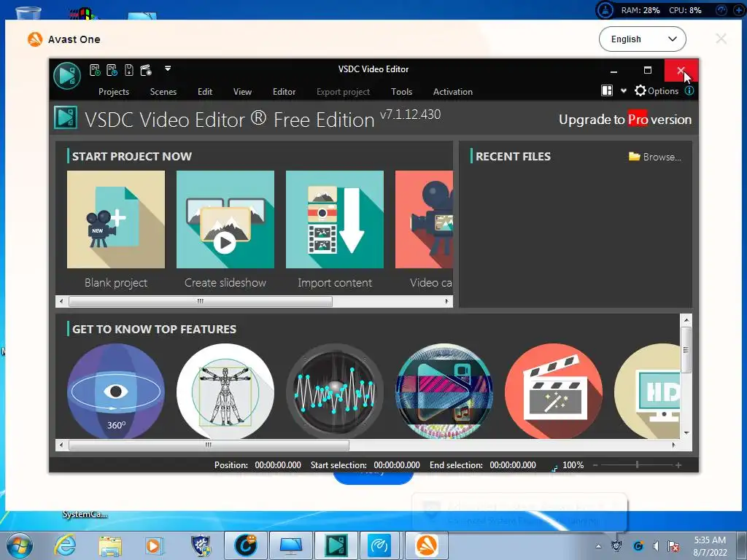Screen dimensions: 747x560
Task: Click the volume speaker icon in system tray
Action: click(x=656, y=545)
